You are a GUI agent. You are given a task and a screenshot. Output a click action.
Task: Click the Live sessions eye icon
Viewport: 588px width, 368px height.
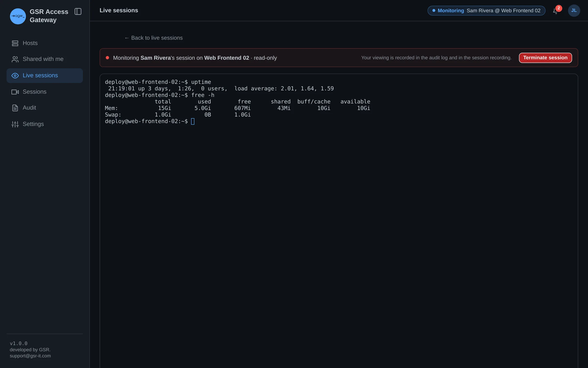pyautogui.click(x=15, y=76)
